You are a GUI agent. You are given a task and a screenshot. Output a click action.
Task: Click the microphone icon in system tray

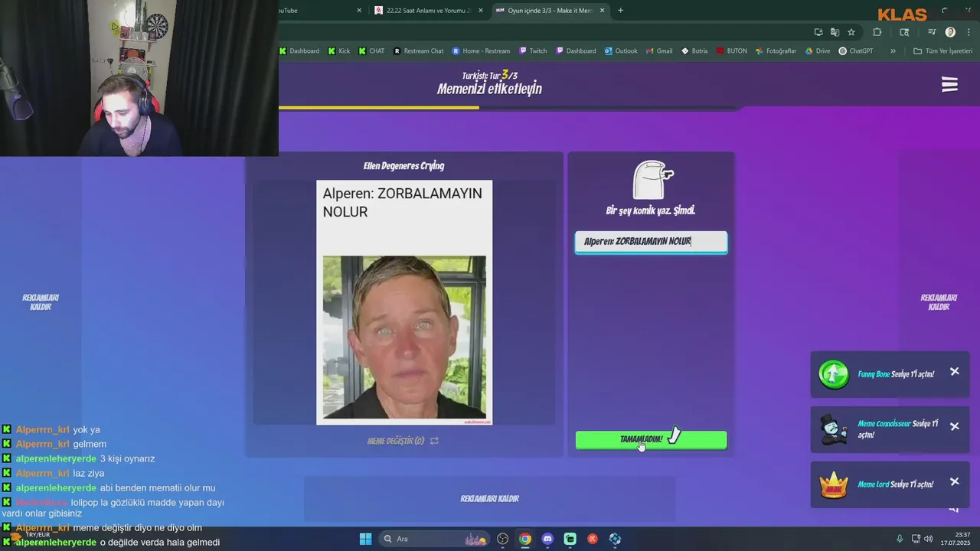[900, 539]
